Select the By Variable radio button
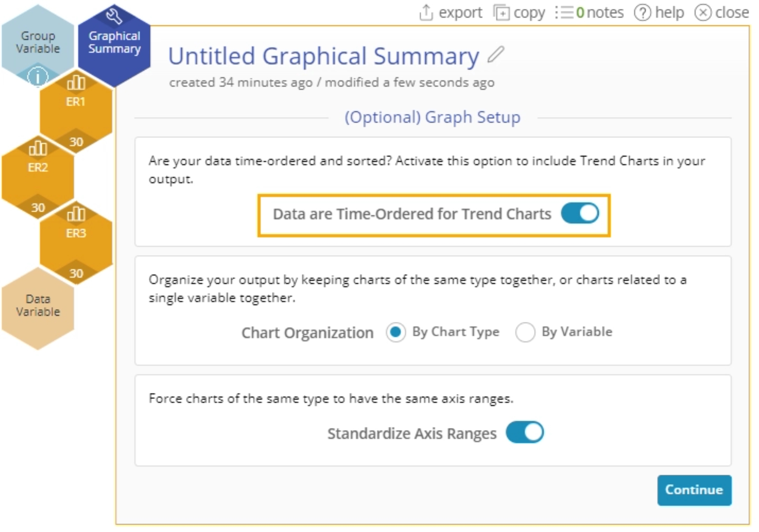 [525, 332]
